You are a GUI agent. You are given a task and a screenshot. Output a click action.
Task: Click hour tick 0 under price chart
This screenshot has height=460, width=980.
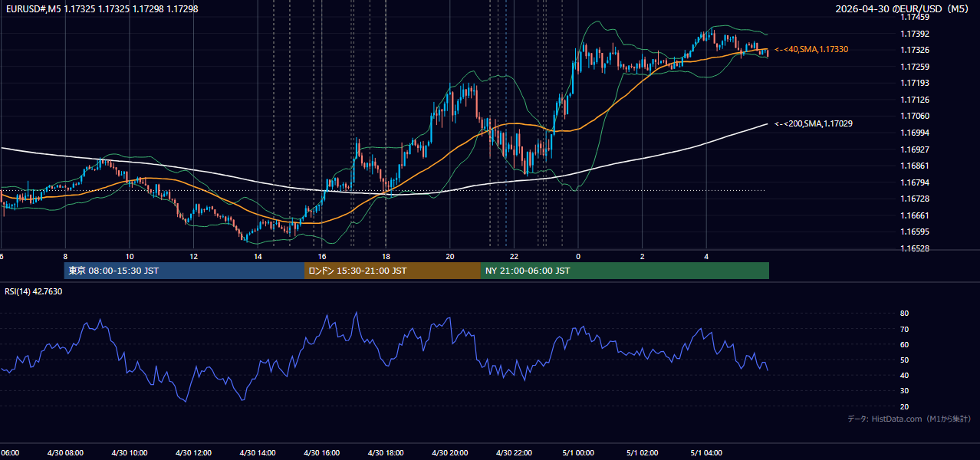pyautogui.click(x=578, y=256)
